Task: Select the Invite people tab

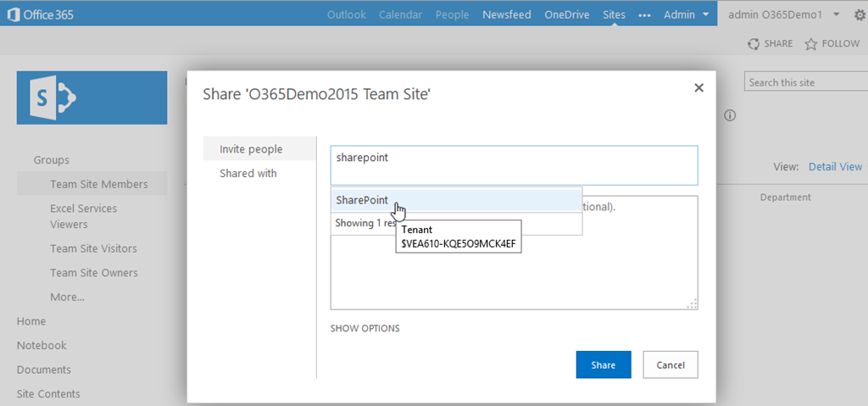Action: [x=251, y=149]
